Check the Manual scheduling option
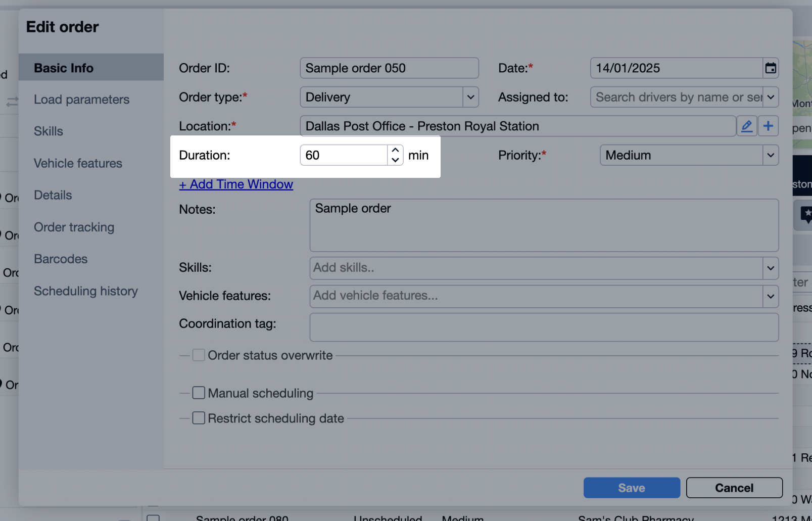The width and height of the screenshot is (812, 521). [199, 393]
